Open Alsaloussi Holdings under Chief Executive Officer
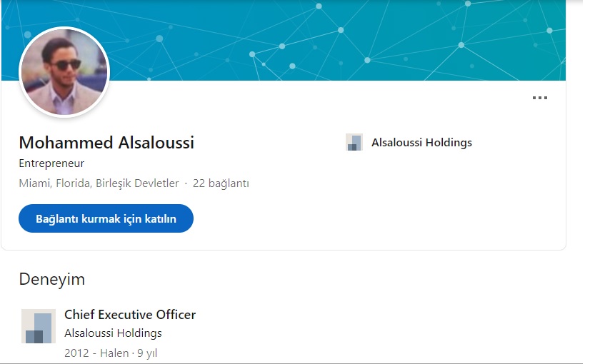This screenshot has height=364, width=590. click(113, 333)
